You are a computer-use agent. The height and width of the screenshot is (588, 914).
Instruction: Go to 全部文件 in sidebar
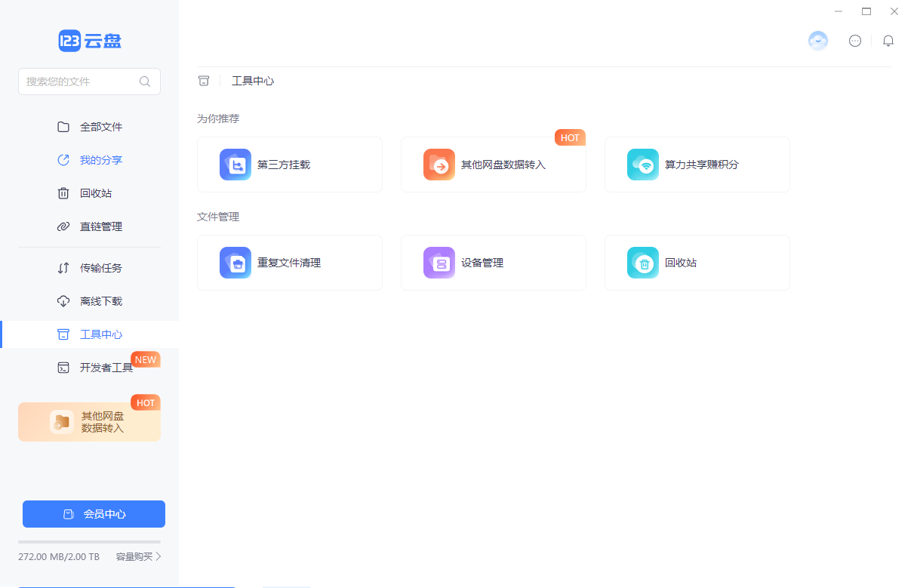point(100,127)
